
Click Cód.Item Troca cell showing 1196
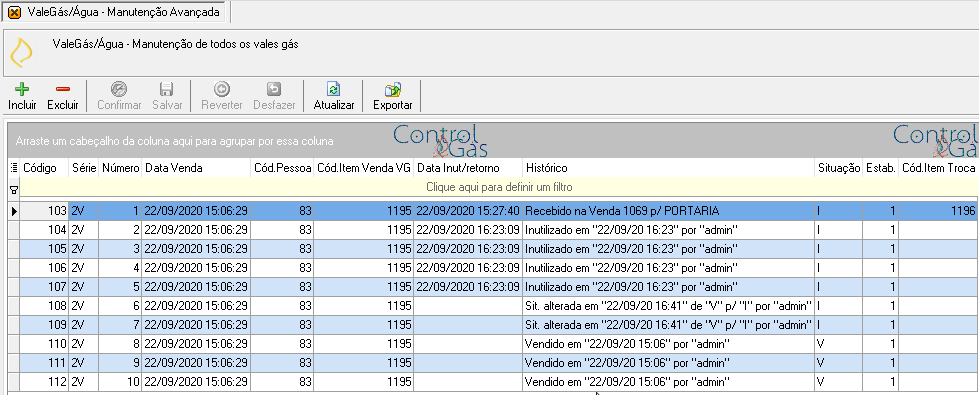click(x=938, y=211)
